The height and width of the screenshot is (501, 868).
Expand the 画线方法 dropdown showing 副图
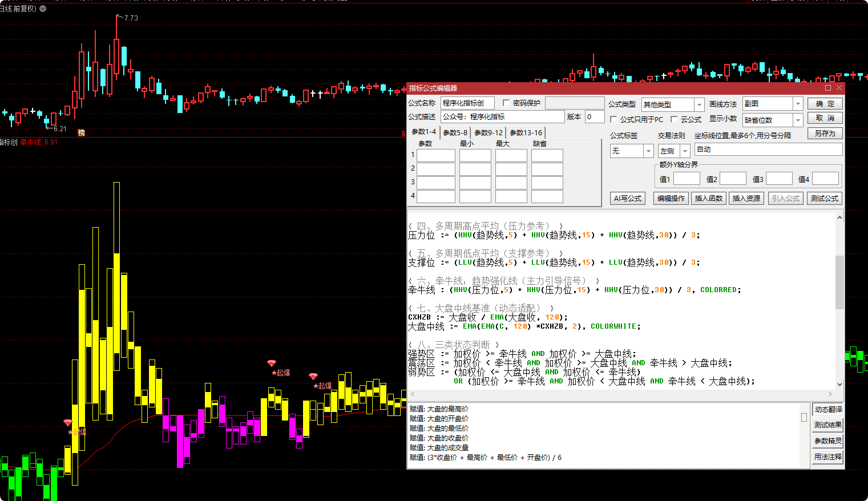click(798, 104)
